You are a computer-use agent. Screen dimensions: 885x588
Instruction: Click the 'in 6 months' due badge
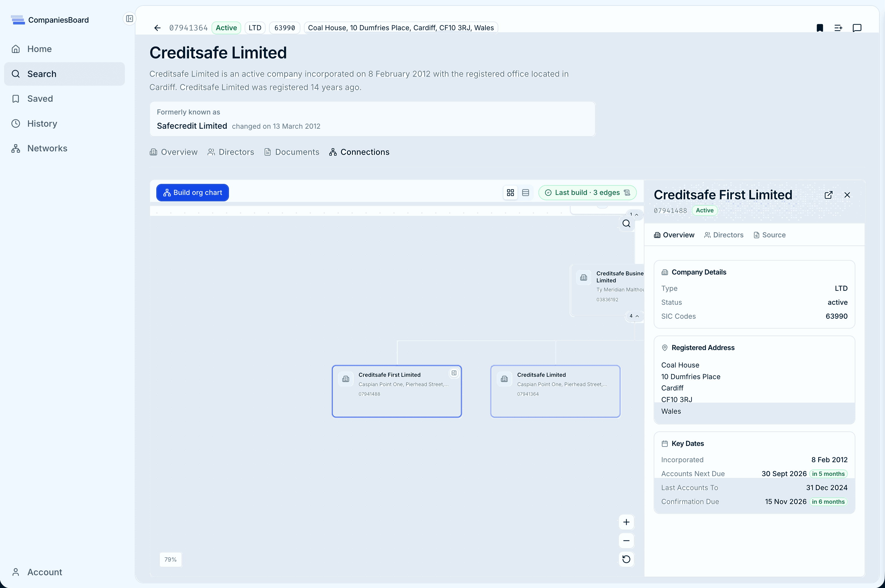point(828,502)
